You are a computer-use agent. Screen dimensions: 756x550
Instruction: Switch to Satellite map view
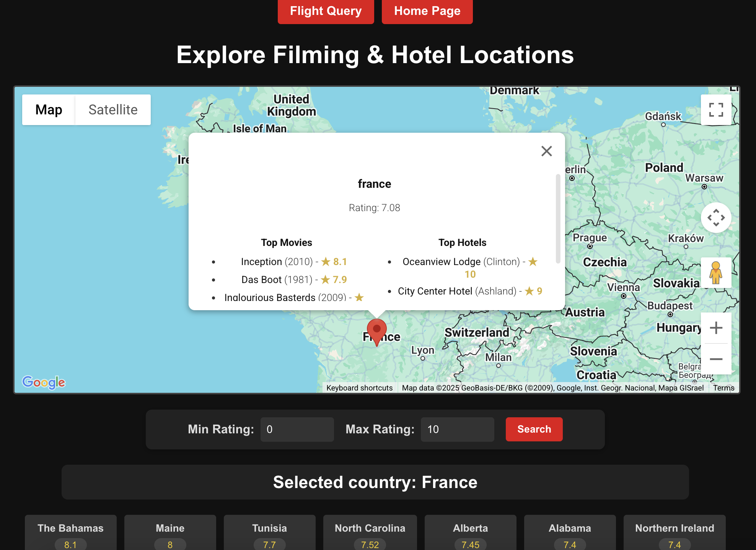click(x=113, y=110)
